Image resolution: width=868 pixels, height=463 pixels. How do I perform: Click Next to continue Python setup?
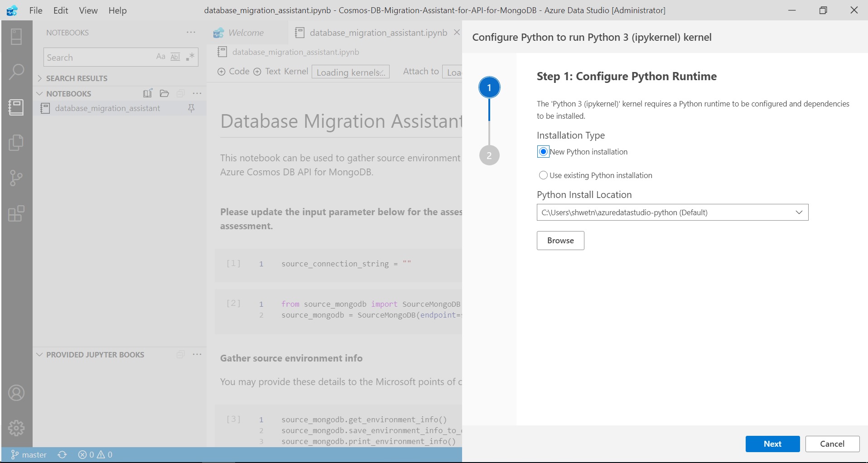pyautogui.click(x=772, y=444)
